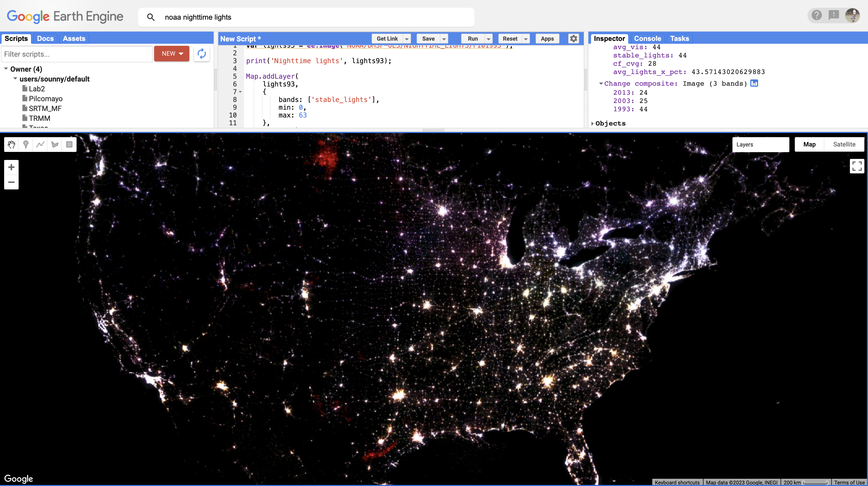The image size is (868, 486).
Task: Switch the basemap to Satellite view
Action: pyautogui.click(x=844, y=144)
